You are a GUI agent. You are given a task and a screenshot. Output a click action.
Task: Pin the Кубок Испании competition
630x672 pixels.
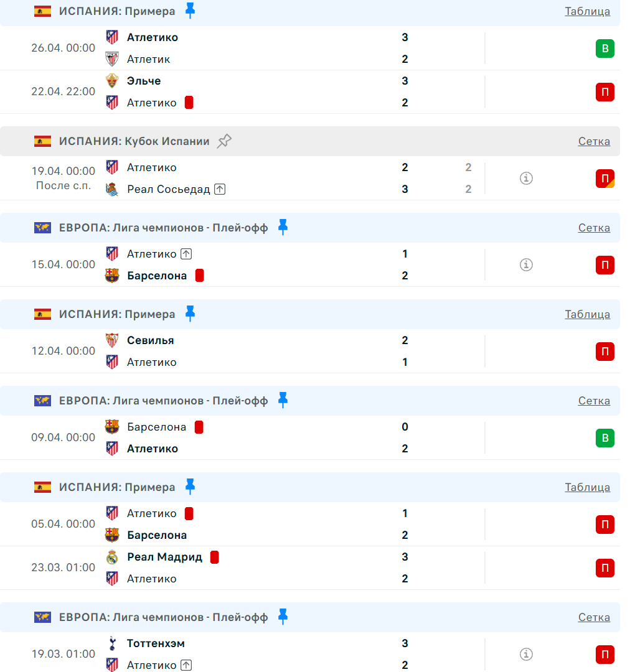tap(224, 141)
